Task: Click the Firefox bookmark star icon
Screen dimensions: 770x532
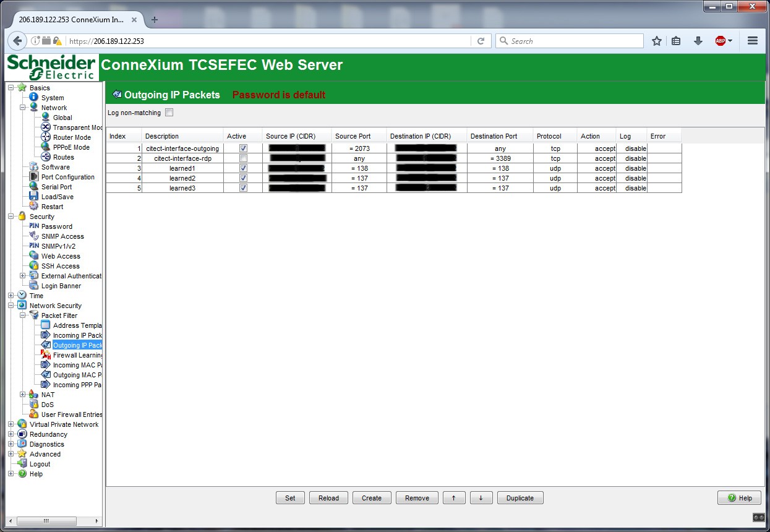Action: [x=657, y=41]
